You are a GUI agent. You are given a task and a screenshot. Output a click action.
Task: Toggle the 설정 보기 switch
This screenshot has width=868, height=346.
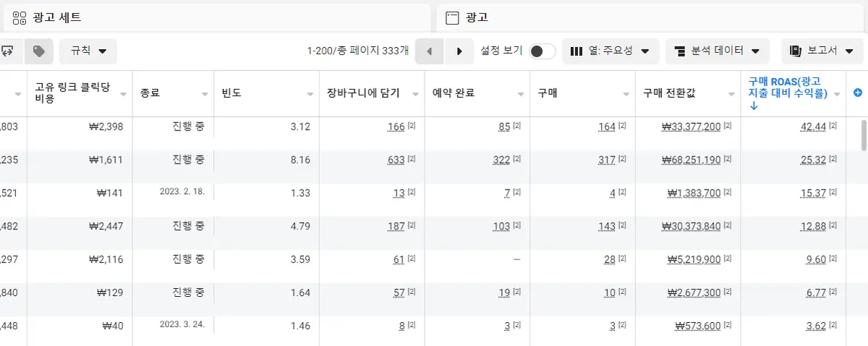pos(542,51)
